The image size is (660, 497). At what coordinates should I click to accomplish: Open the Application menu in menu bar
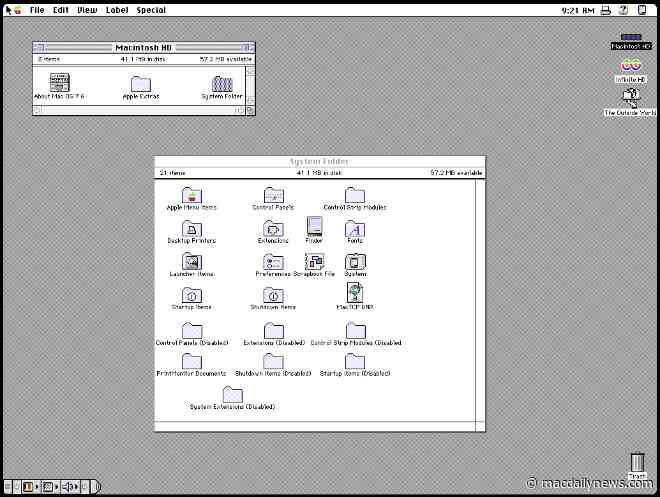[x=642, y=10]
